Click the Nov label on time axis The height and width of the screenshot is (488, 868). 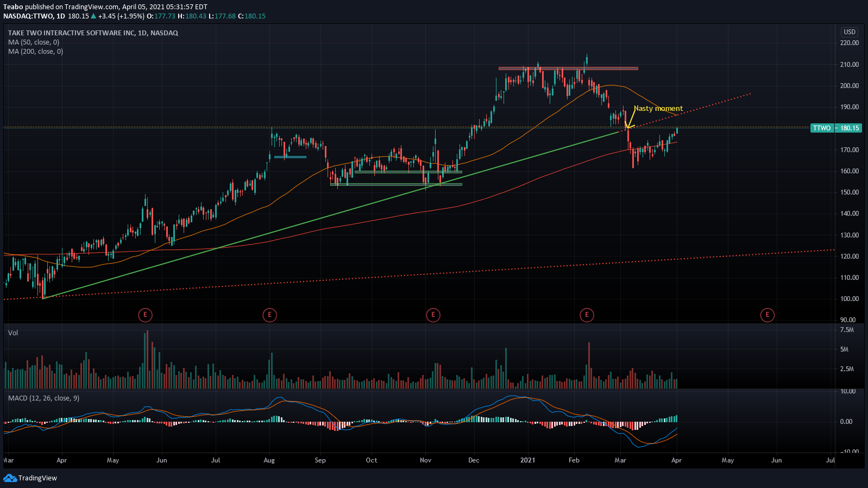(x=426, y=460)
